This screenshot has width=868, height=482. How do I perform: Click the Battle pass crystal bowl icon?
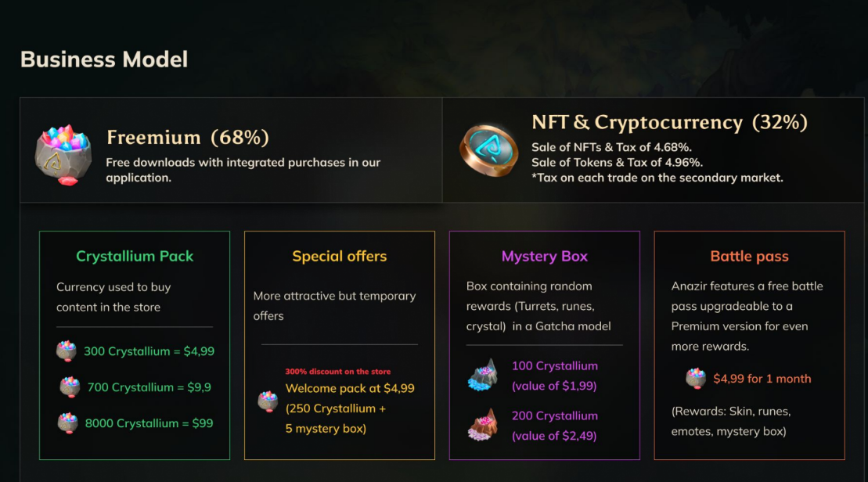click(696, 379)
